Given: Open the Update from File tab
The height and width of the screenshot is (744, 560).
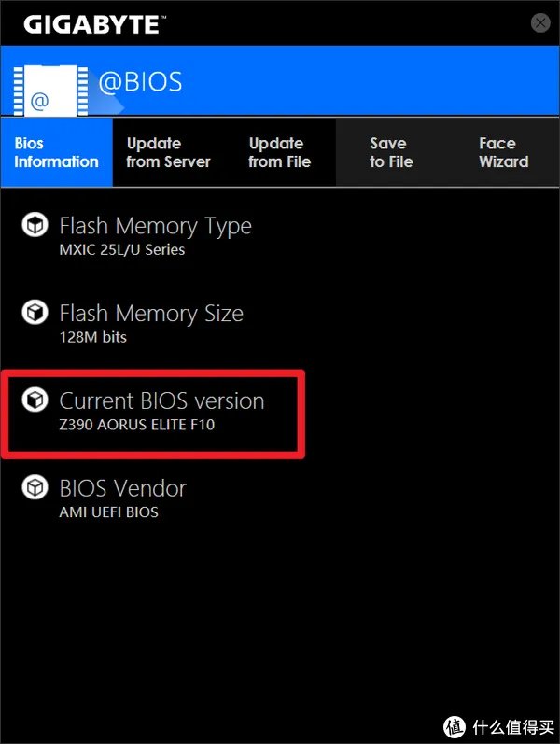Looking at the screenshot, I should click(x=279, y=152).
